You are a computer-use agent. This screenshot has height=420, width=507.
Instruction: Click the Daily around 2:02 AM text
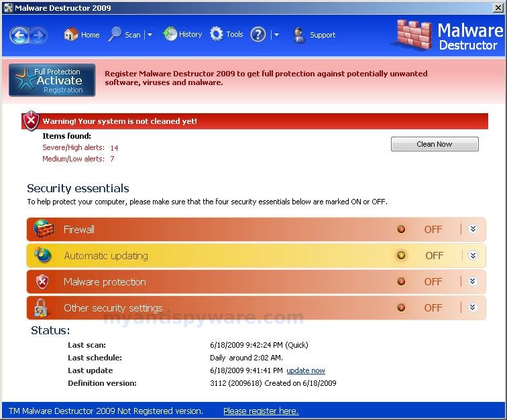[246, 358]
